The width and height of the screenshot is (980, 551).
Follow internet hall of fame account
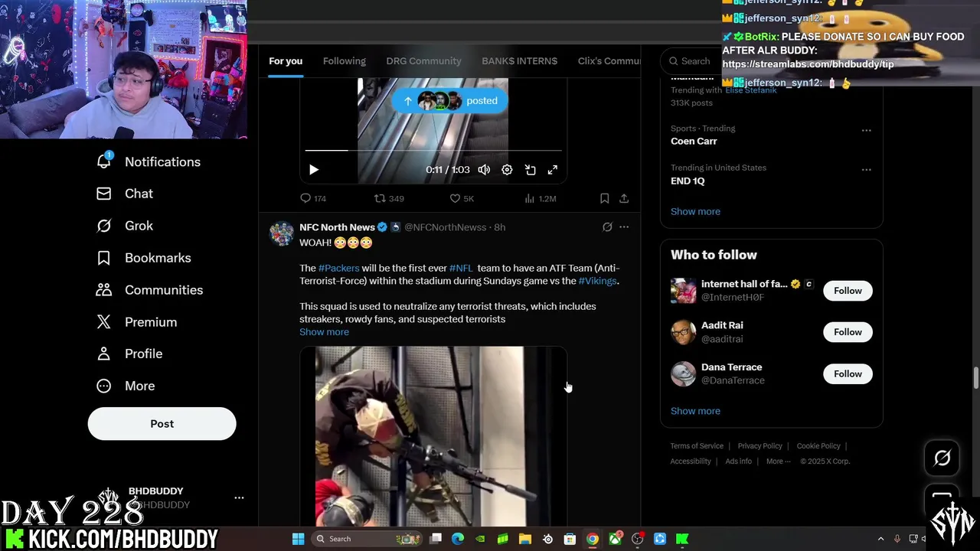tap(848, 291)
